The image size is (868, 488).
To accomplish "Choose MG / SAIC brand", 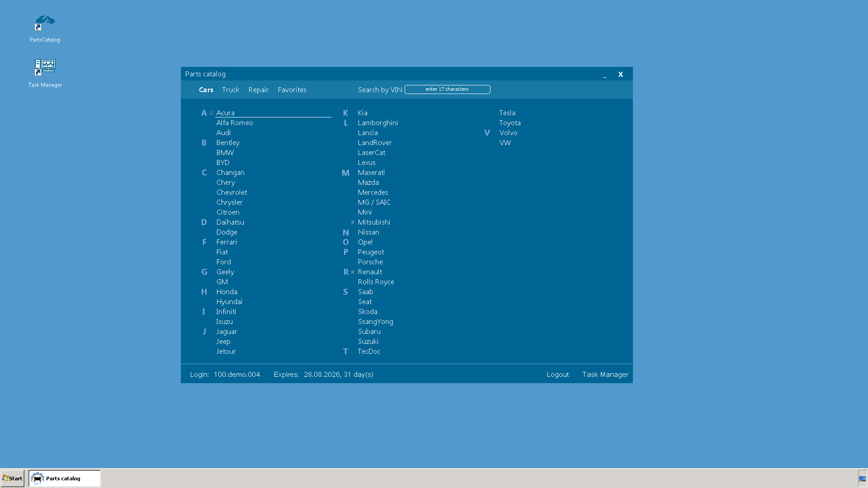I will click(374, 202).
